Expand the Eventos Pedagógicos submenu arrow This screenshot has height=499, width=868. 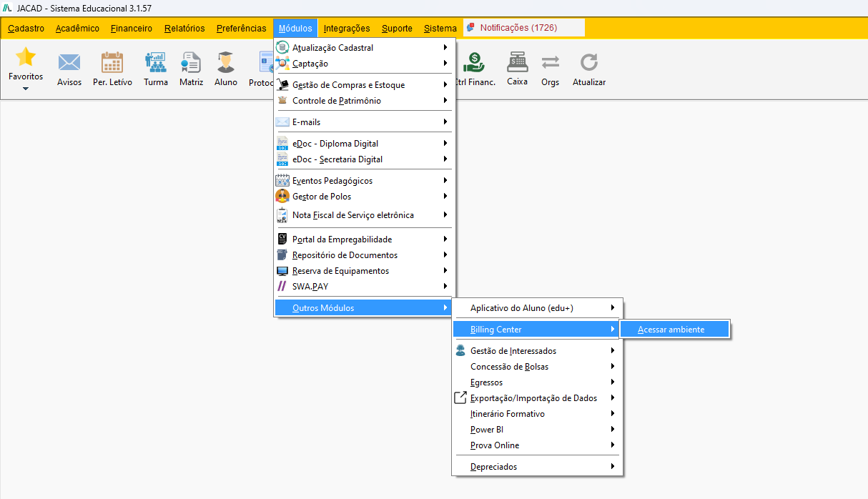point(445,181)
